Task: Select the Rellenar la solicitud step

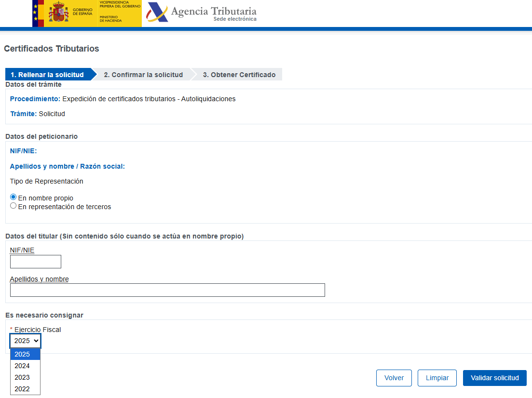Action: (46, 74)
